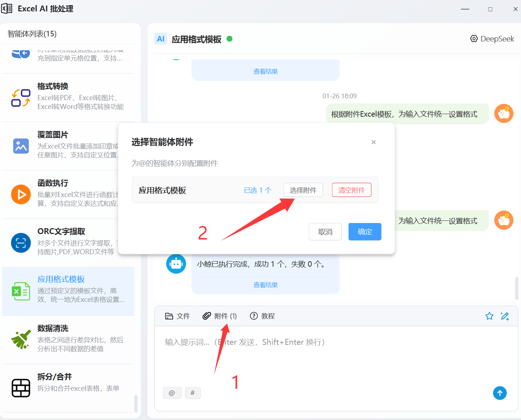Select the 函数执行 play icon
The image size is (521, 420).
click(x=21, y=194)
